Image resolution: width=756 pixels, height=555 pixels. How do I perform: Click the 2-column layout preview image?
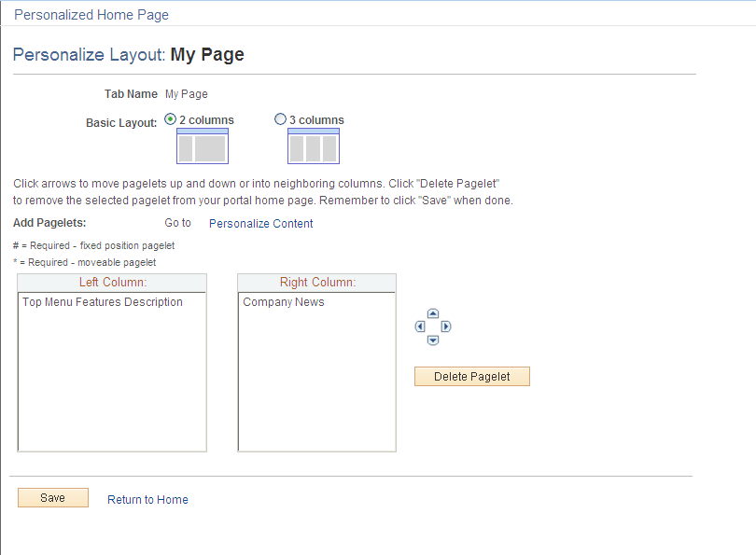(202, 145)
